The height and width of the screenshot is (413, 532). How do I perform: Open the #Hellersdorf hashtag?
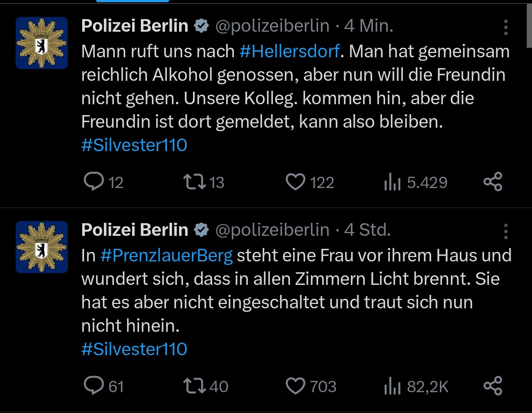(289, 52)
